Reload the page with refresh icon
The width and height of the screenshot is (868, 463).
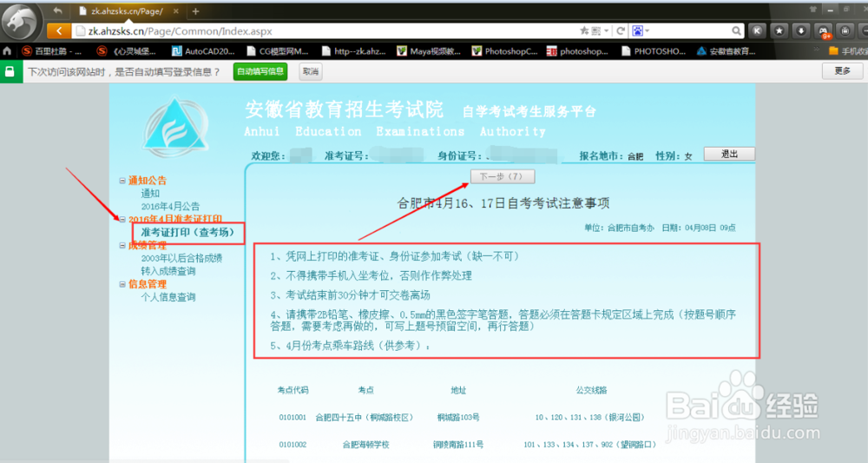[621, 31]
